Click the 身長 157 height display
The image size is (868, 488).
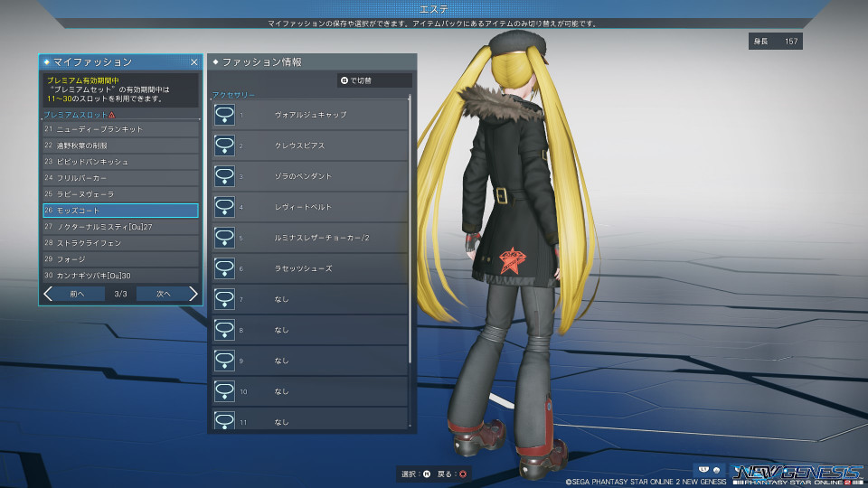776,41
